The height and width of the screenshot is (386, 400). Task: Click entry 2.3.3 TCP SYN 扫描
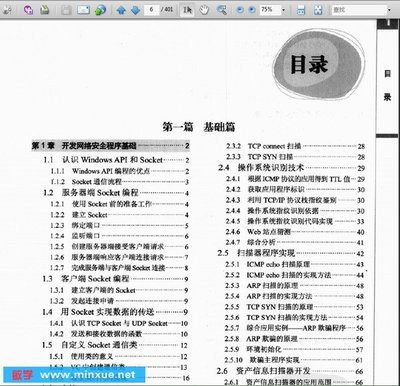point(295,157)
